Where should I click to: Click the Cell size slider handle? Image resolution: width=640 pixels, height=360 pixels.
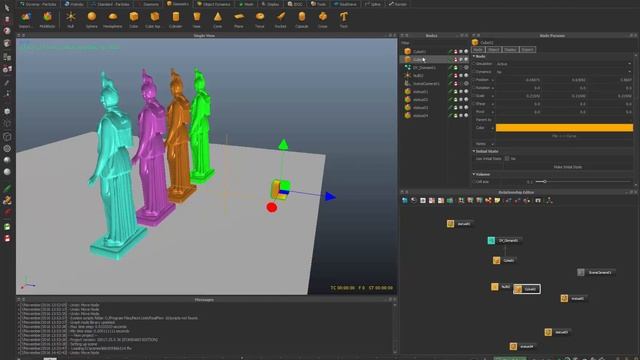tap(544, 182)
